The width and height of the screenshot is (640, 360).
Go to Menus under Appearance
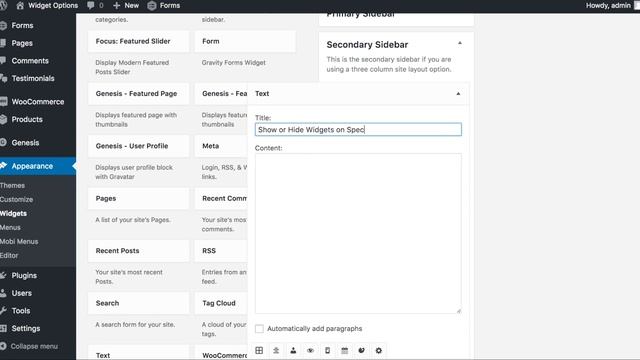coord(10,227)
